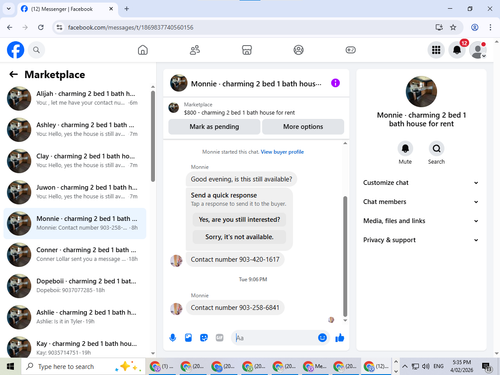The height and width of the screenshot is (375, 500).
Task: Open the View buyer profile link
Action: point(282,152)
